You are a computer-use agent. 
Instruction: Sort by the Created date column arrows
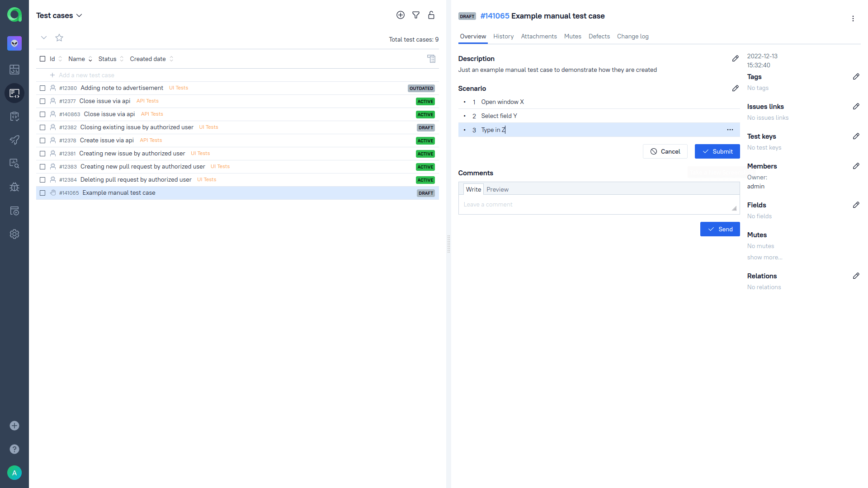click(x=171, y=59)
